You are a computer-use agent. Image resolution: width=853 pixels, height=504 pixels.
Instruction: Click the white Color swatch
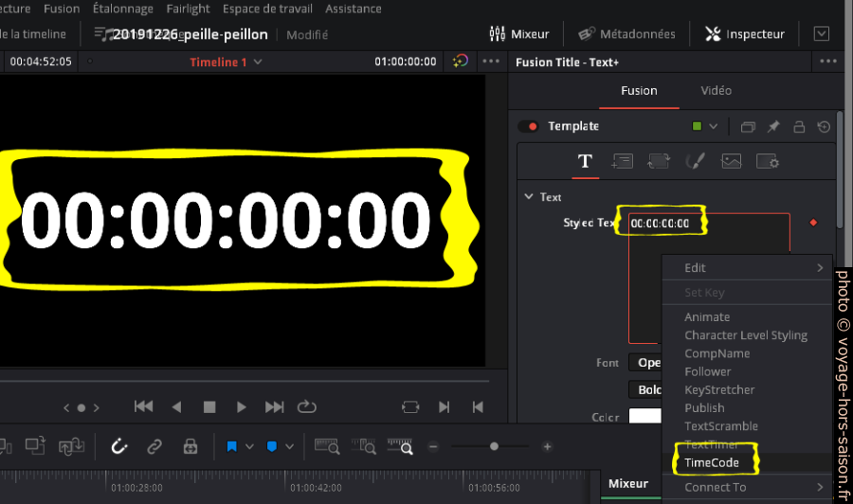pyautogui.click(x=644, y=416)
